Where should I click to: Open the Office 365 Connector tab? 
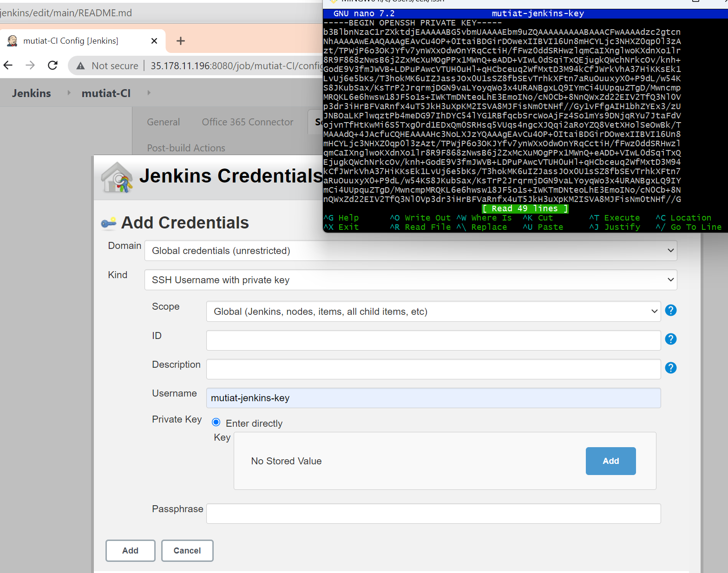coord(247,122)
